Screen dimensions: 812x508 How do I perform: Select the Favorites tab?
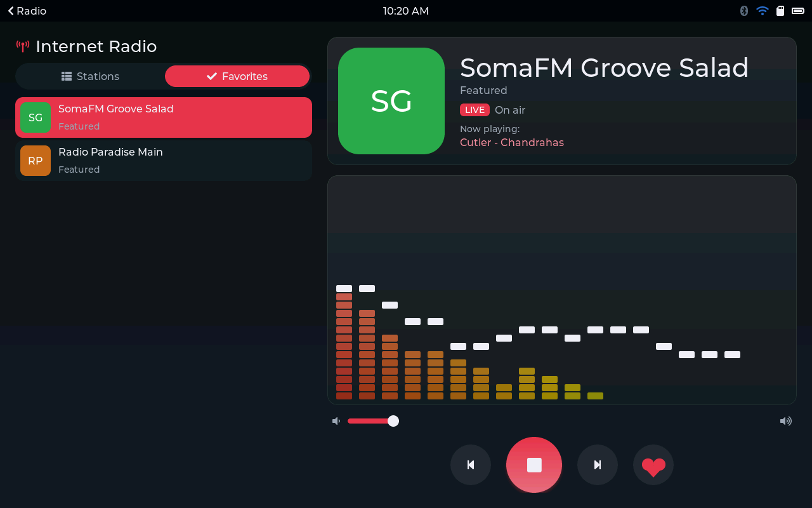237,76
